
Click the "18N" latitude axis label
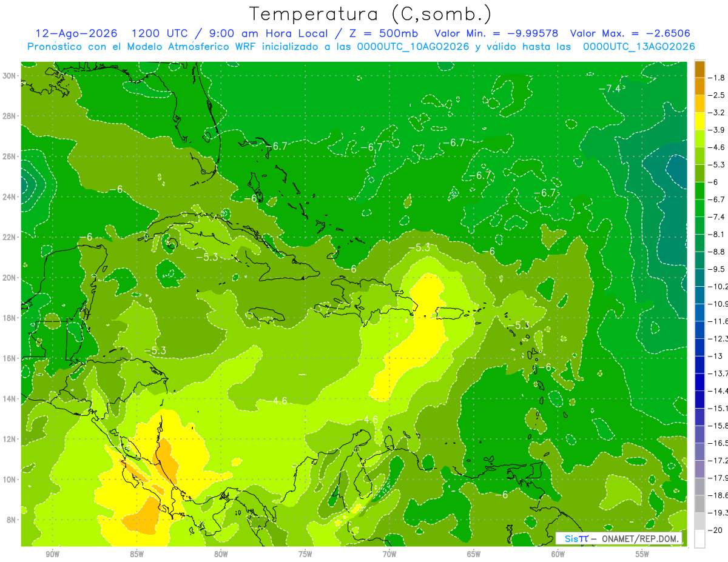click(x=10, y=318)
